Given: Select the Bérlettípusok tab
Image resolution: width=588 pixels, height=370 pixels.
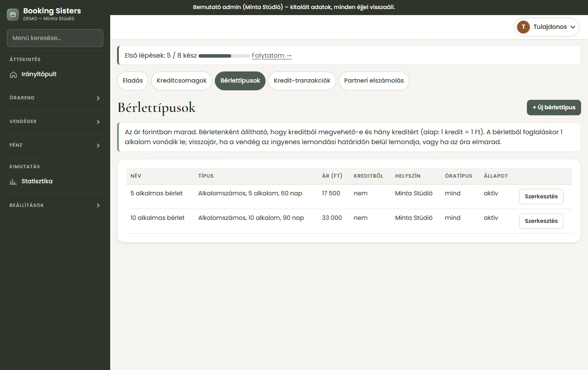Looking at the screenshot, I should coord(240,81).
